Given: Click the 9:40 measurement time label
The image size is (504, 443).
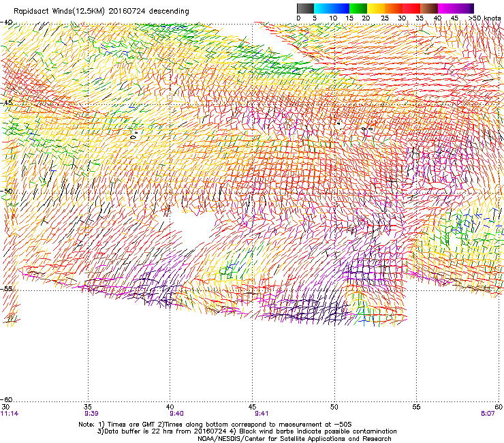Looking at the screenshot, I should (x=176, y=414).
